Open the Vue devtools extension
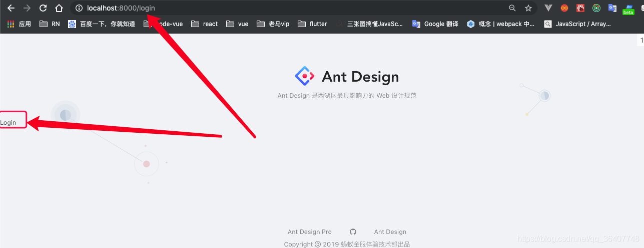This screenshot has width=644, height=248. click(x=548, y=8)
